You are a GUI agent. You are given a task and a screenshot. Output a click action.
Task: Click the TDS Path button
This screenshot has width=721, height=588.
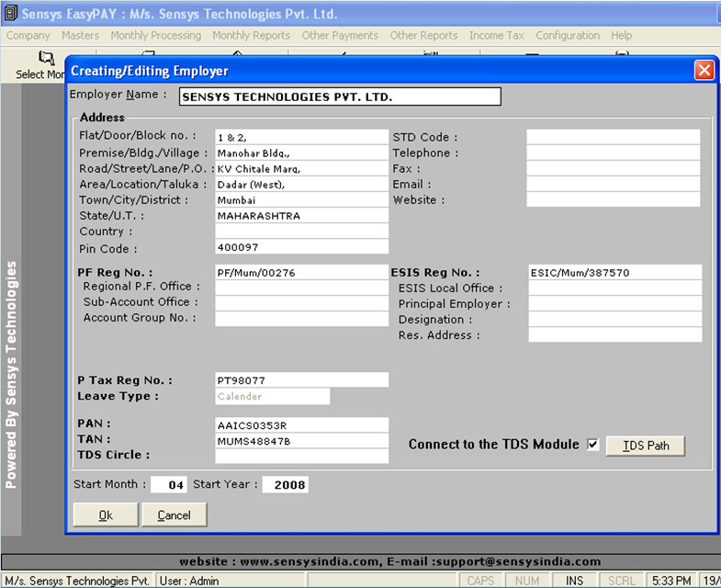tap(646, 446)
